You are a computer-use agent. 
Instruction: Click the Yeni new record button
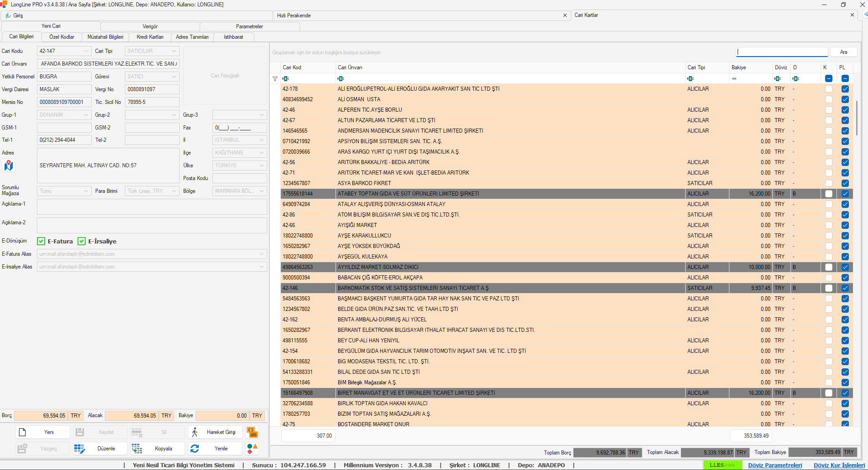(x=43, y=432)
